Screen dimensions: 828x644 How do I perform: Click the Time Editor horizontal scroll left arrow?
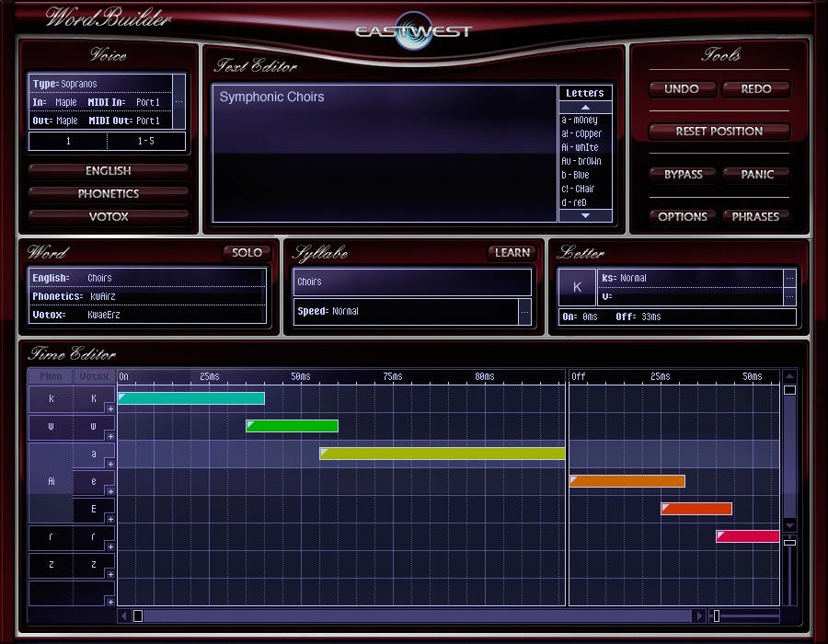pyautogui.click(x=124, y=615)
